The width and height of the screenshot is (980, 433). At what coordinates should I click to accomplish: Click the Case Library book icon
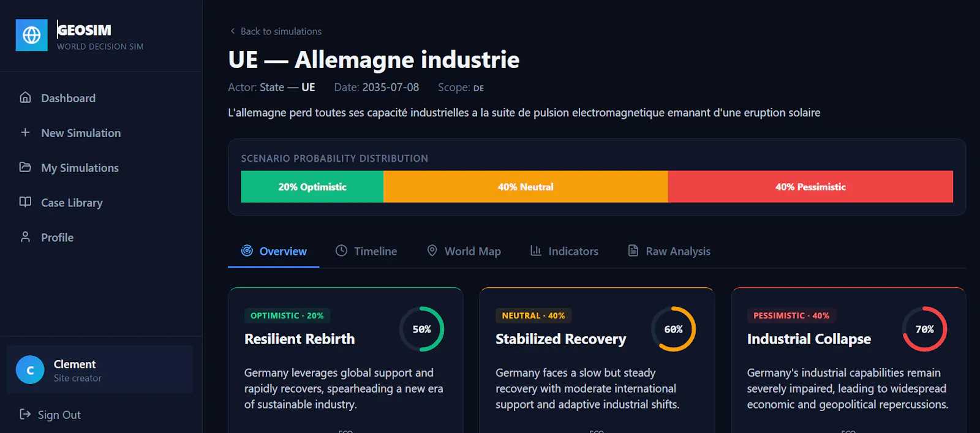[x=25, y=202]
